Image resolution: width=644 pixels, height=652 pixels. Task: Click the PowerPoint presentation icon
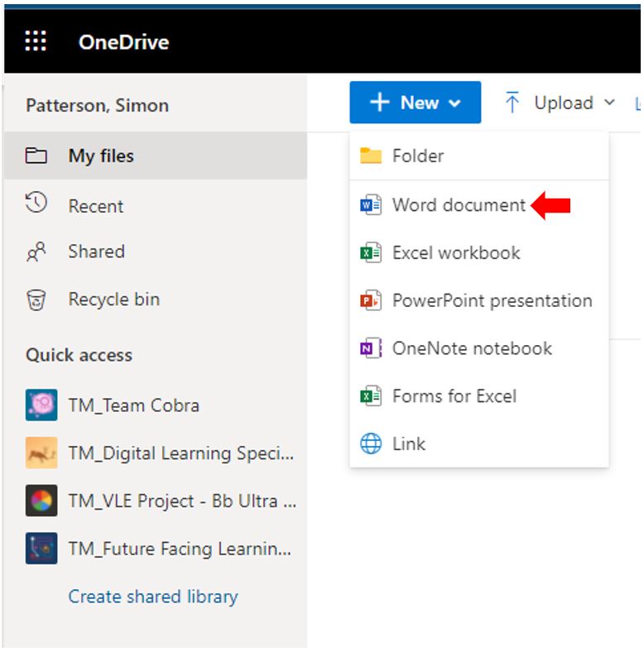(x=371, y=300)
